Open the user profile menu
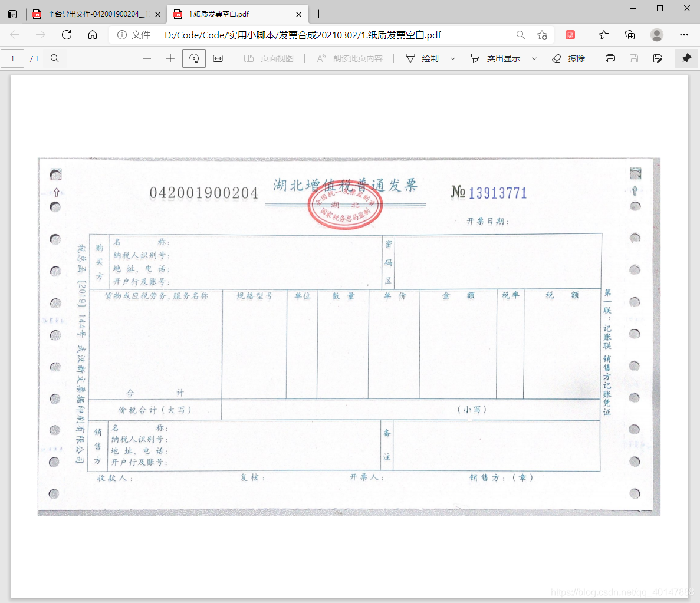700x603 pixels. pyautogui.click(x=657, y=35)
